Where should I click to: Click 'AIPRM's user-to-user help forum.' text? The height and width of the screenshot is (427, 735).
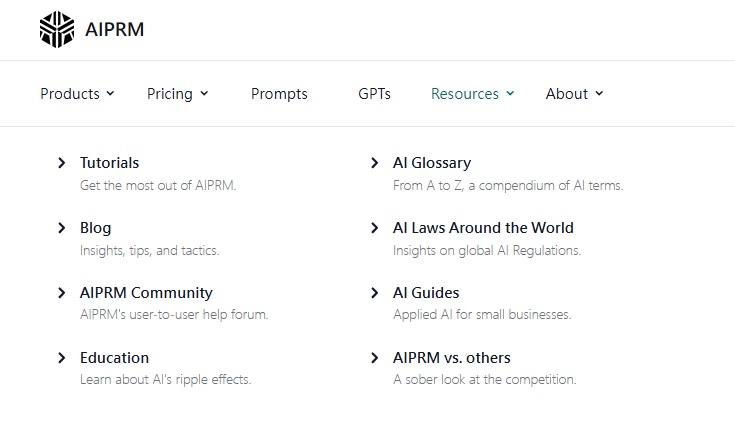pos(174,314)
